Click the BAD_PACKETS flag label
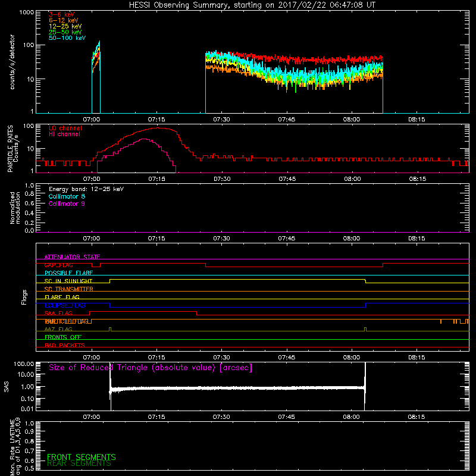The width and height of the screenshot is (476, 476). (65, 345)
